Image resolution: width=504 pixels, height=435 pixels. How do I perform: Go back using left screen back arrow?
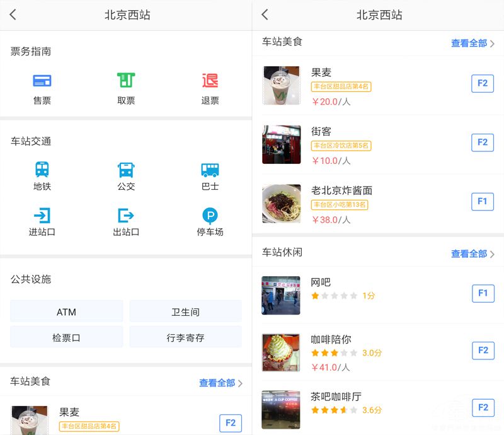[13, 15]
